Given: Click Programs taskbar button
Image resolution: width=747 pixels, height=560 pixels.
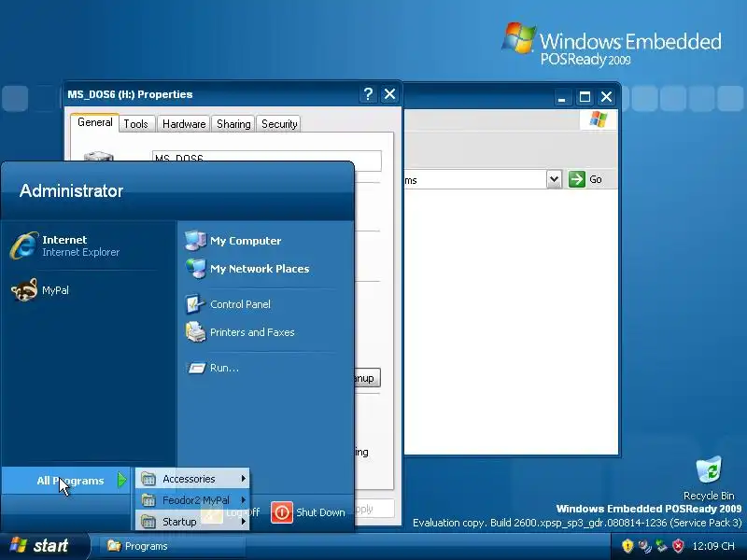Looking at the screenshot, I should point(172,546).
